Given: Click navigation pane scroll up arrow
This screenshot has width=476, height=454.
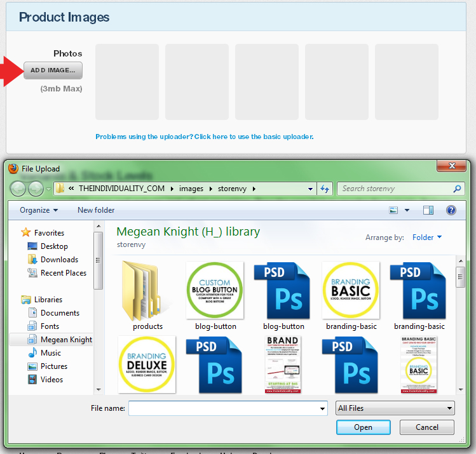Looking at the screenshot, I should coord(99,226).
